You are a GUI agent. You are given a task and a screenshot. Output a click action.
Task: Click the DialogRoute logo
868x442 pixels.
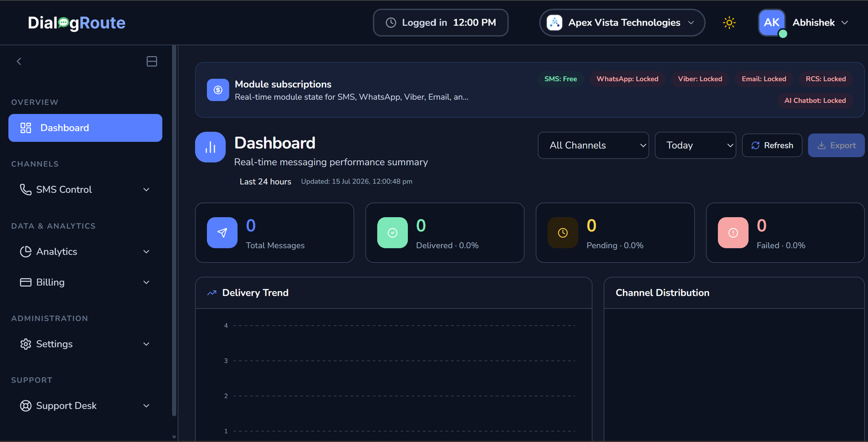(76, 23)
